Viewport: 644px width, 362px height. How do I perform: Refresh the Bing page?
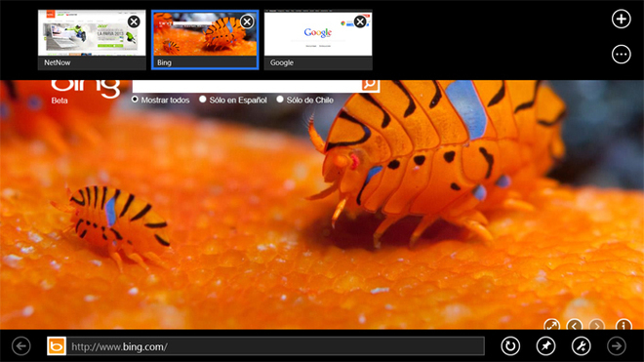pyautogui.click(x=510, y=346)
